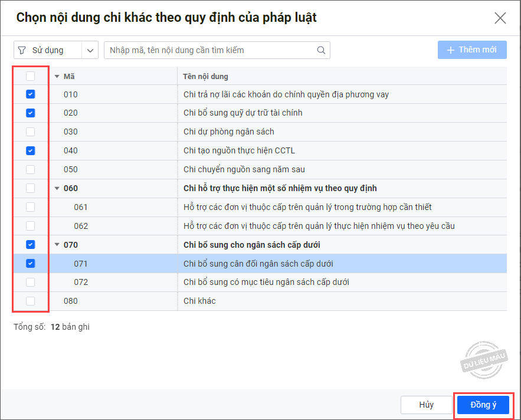The height and width of the screenshot is (420, 521).
Task: Collapse the 060 tree group
Action: (x=57, y=188)
